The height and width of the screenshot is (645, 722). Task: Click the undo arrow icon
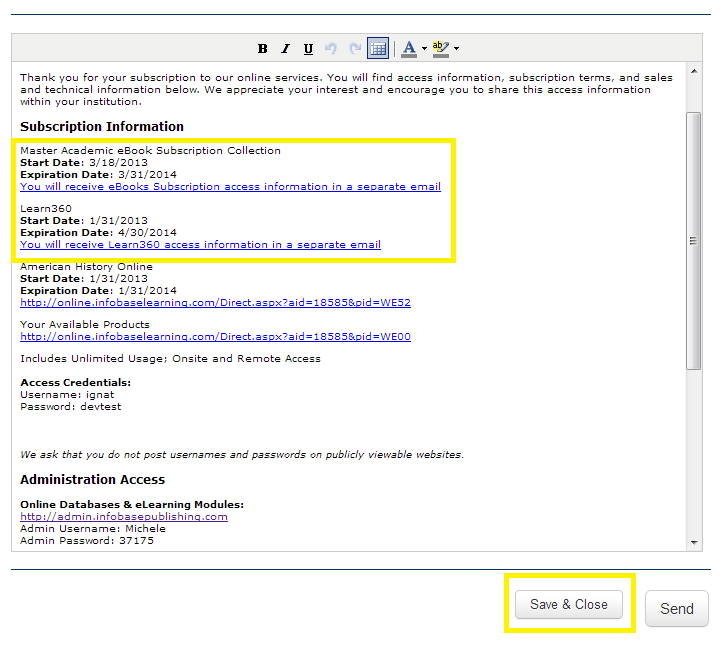[331, 48]
